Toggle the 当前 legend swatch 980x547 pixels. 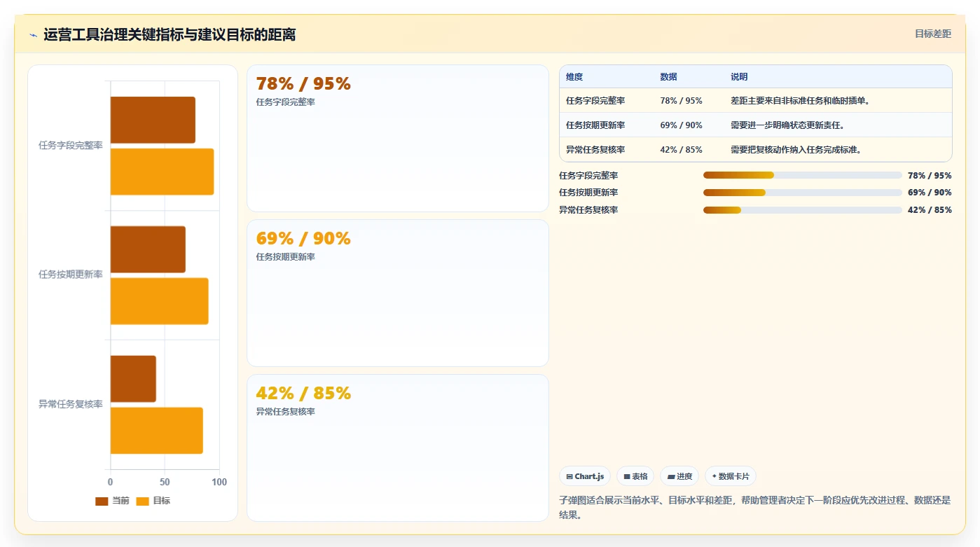pyautogui.click(x=102, y=501)
